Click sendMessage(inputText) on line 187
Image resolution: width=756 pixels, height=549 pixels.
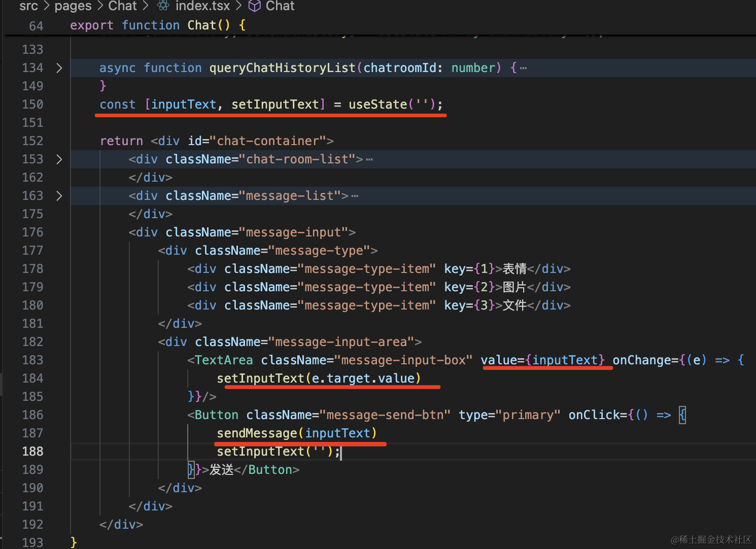pos(296,433)
